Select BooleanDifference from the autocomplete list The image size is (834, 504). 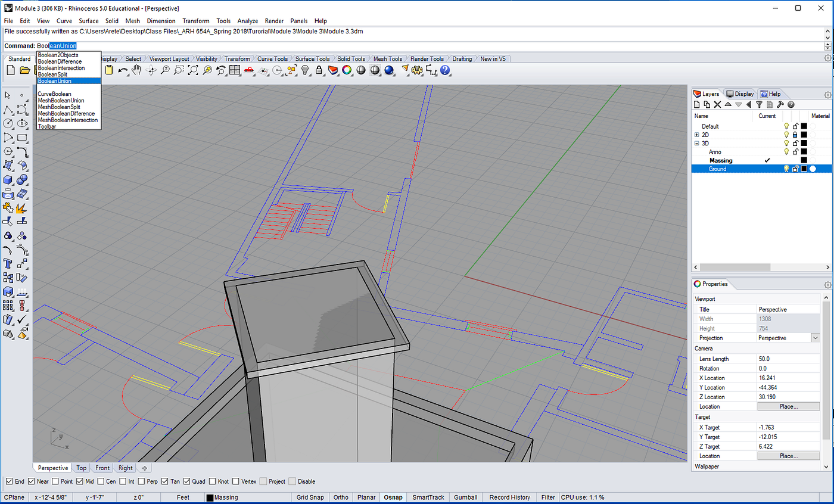pos(60,61)
